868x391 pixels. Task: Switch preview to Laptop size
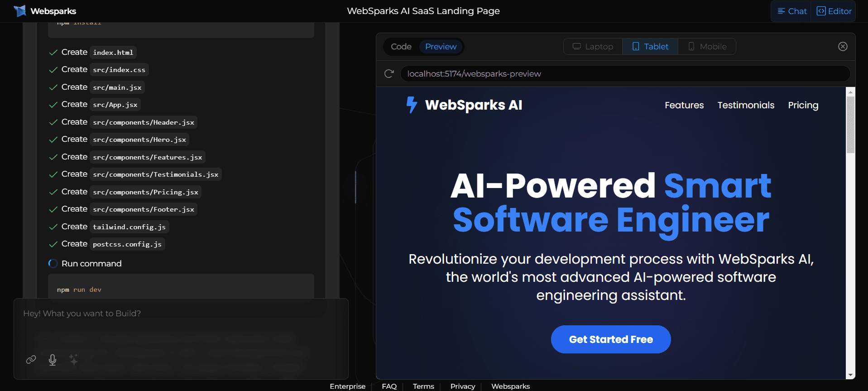(593, 47)
